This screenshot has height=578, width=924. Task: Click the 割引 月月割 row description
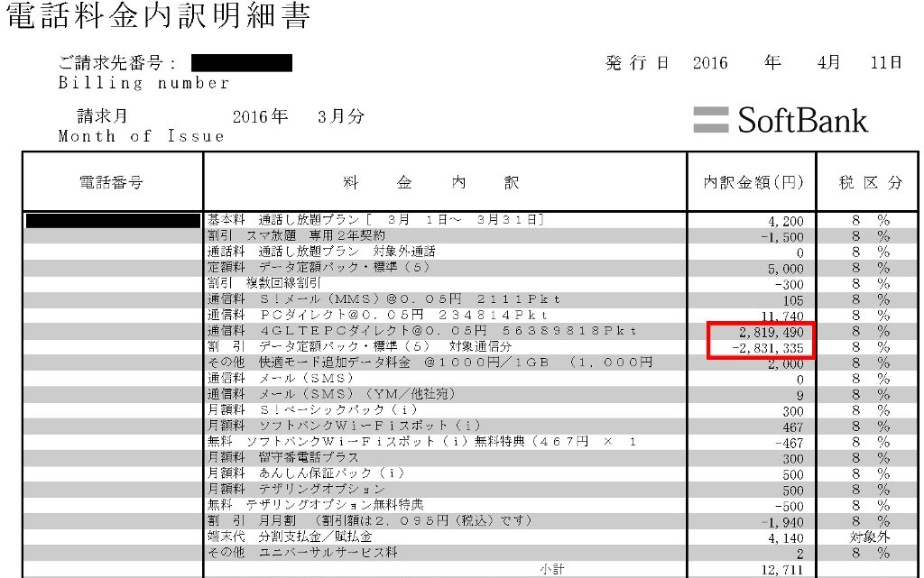(369, 521)
